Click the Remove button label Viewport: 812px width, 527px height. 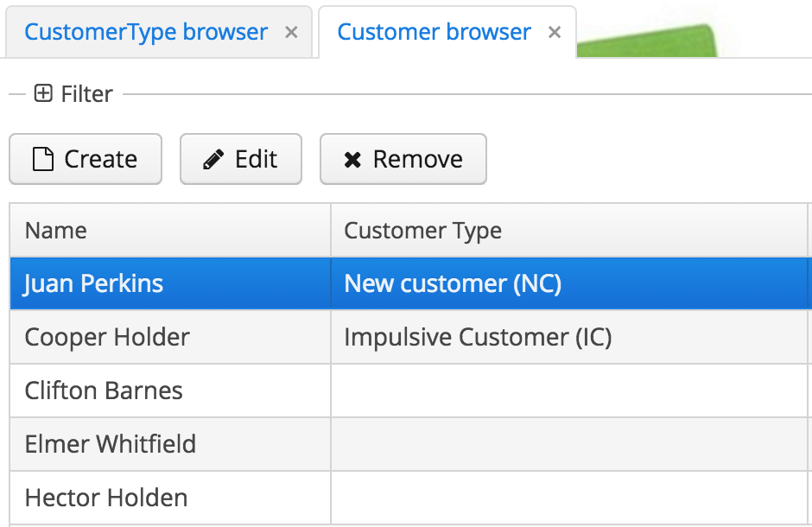coord(418,159)
